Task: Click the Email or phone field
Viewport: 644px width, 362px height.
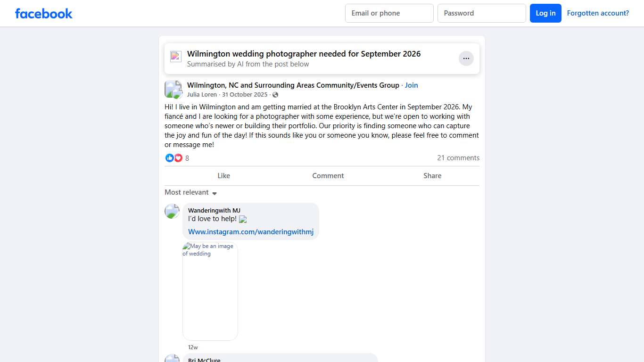Action: (x=389, y=13)
